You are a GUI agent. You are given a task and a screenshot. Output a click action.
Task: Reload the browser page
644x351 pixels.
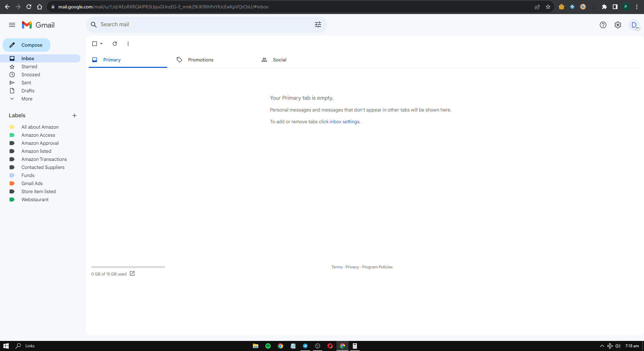[29, 7]
